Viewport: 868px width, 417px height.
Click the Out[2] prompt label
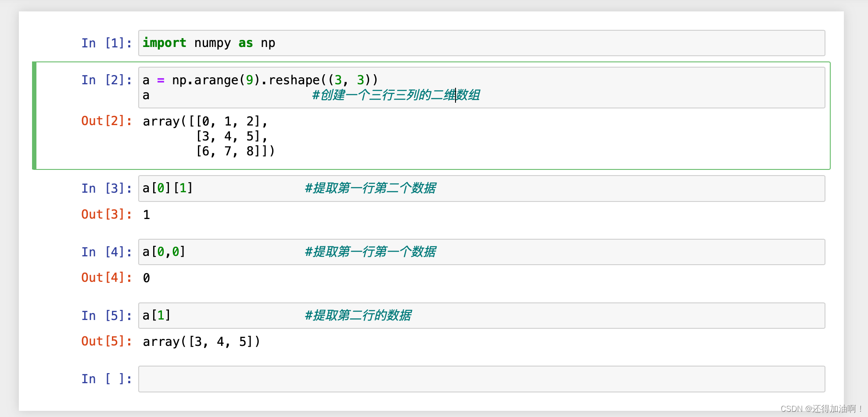106,121
